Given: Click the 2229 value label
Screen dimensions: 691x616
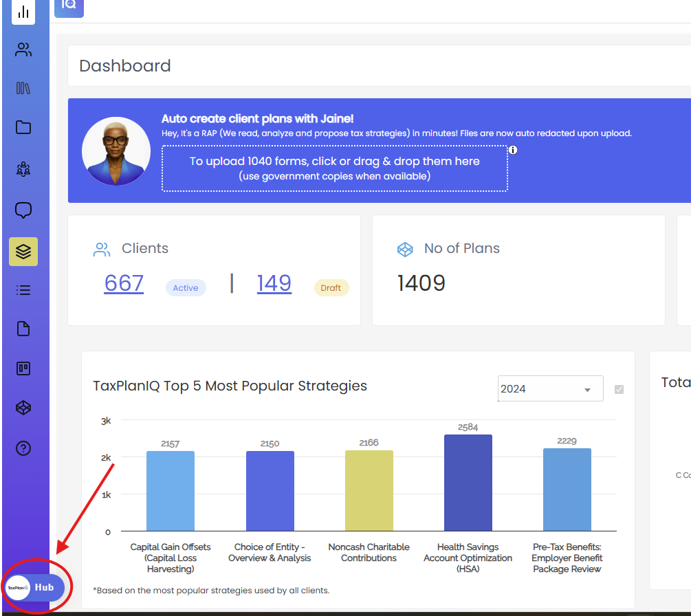Looking at the screenshot, I should click(x=567, y=441).
